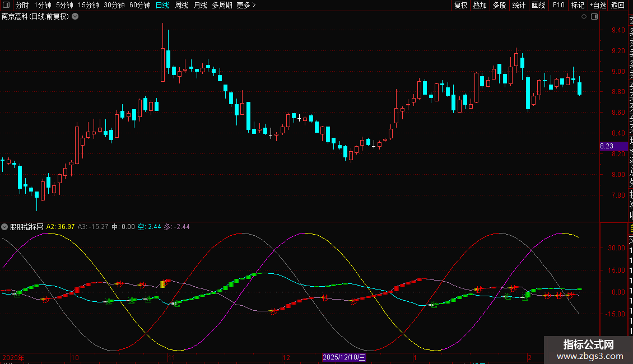Select the 60分钟 period tab

139,5
